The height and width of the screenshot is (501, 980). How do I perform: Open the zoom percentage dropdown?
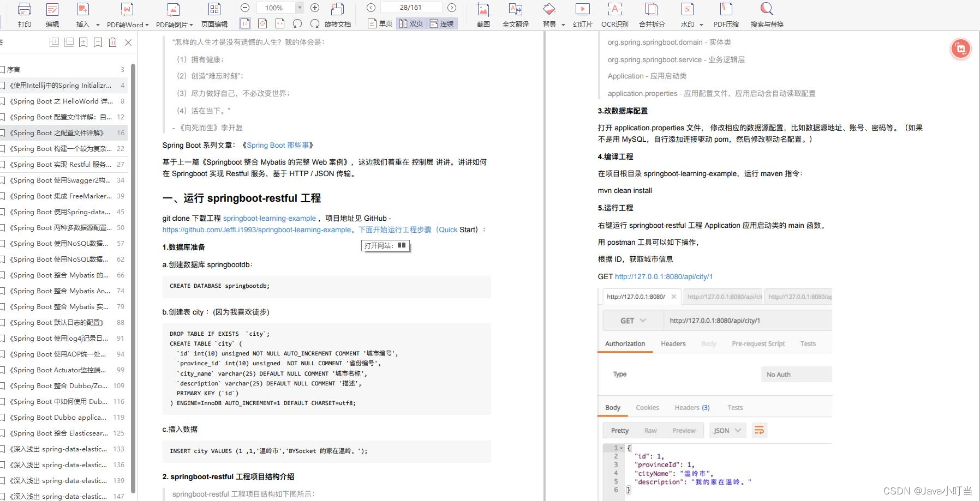(300, 8)
